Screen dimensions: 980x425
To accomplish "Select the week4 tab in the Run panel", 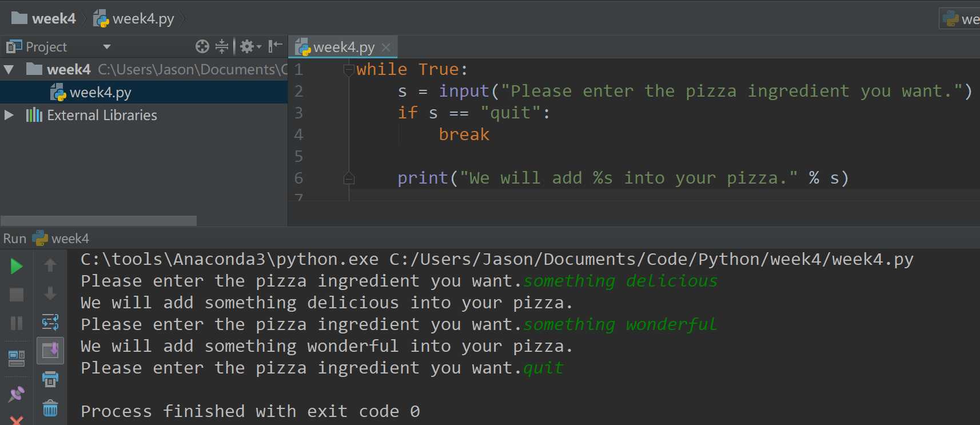I will point(61,238).
